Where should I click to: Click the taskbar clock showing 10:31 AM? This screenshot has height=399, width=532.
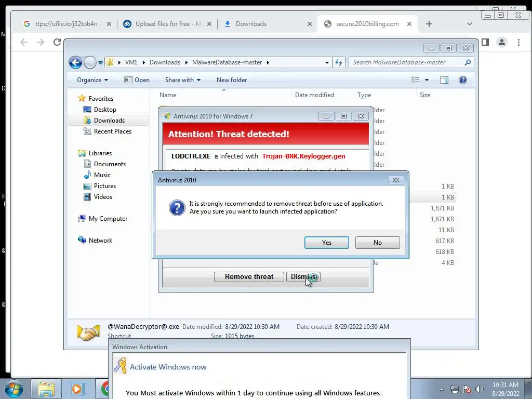coord(506,389)
